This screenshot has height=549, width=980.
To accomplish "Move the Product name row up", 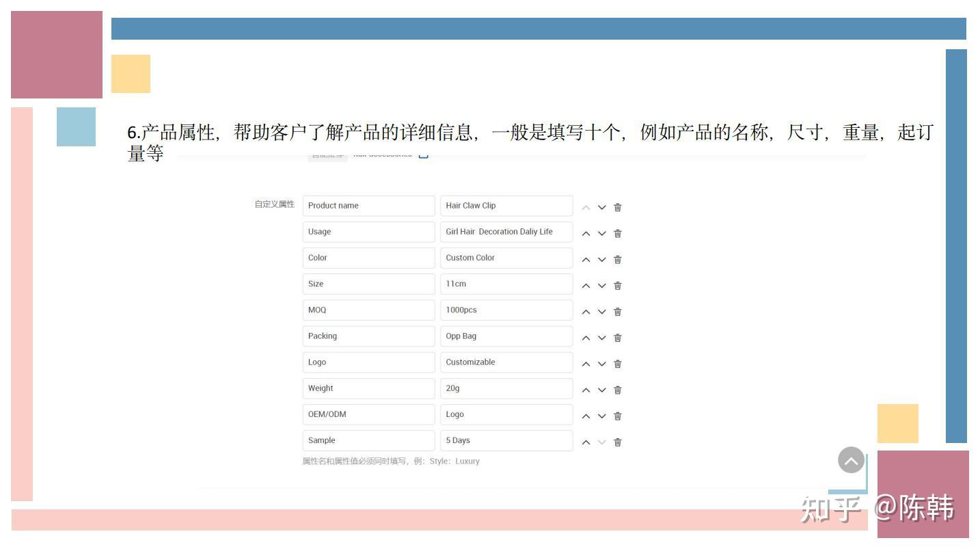I will coord(586,207).
